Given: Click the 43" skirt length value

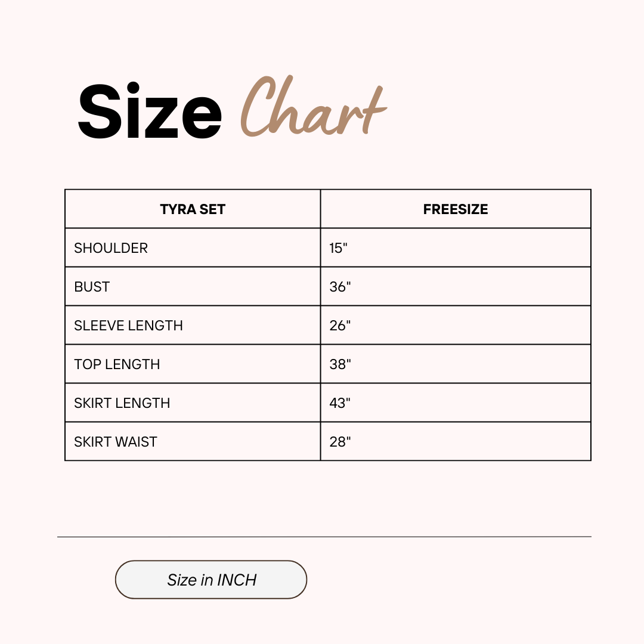Looking at the screenshot, I should tap(340, 403).
